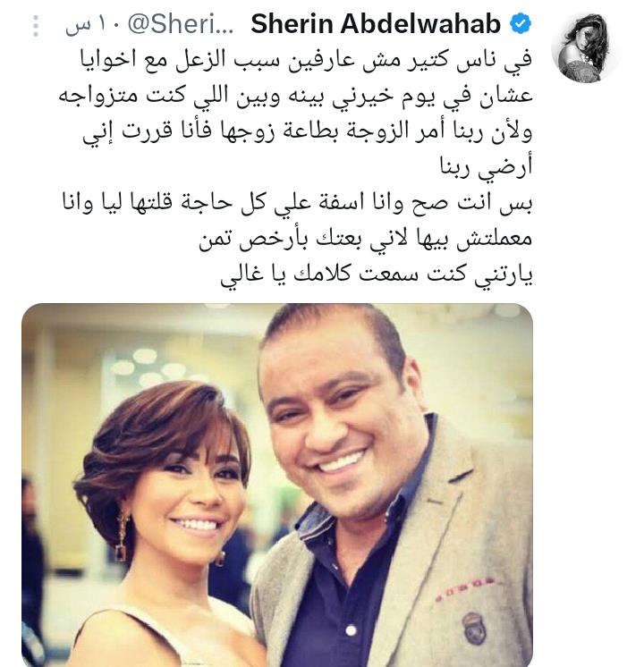Click the blue verified badge
Screen dimensions: 644x667
[x=521, y=24]
